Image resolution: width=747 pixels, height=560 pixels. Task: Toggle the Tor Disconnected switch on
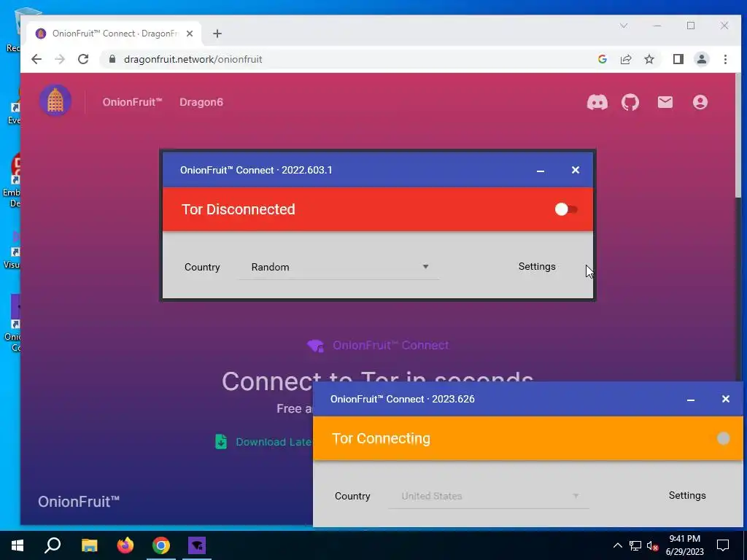point(565,209)
